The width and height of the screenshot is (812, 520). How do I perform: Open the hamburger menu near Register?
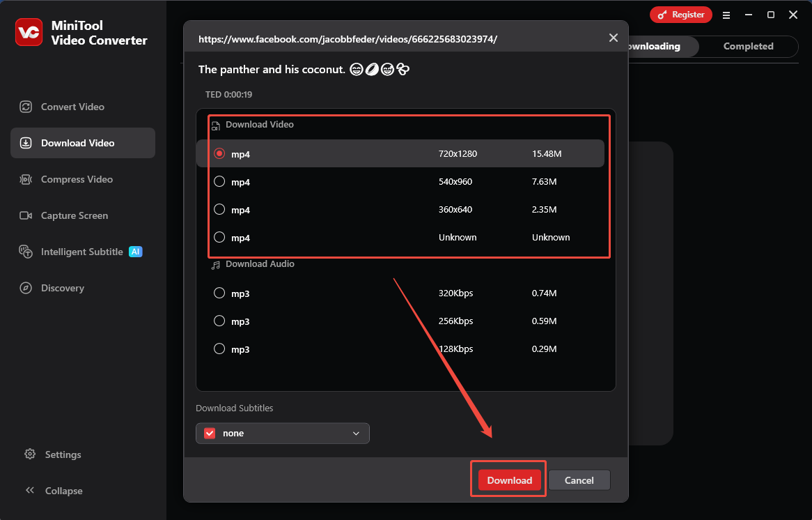[x=726, y=15]
